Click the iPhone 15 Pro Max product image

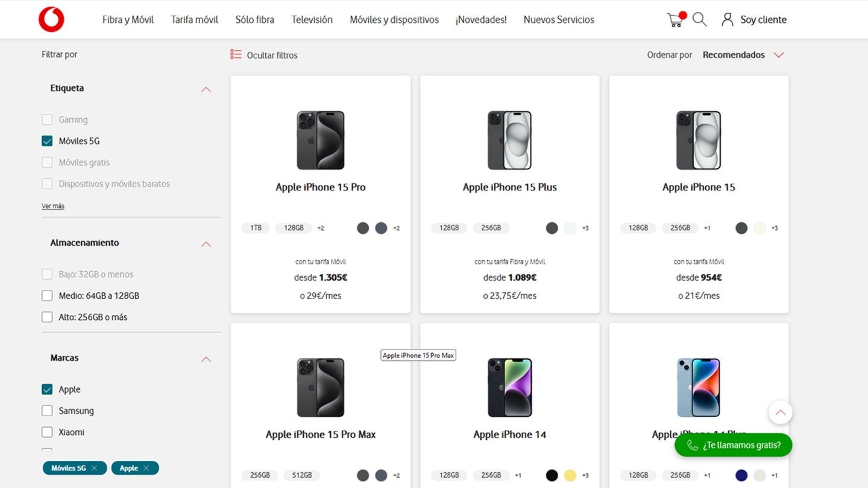click(x=321, y=387)
